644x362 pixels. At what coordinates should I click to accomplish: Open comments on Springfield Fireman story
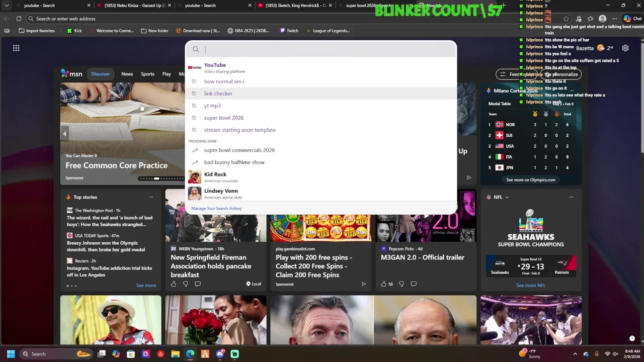click(x=198, y=284)
